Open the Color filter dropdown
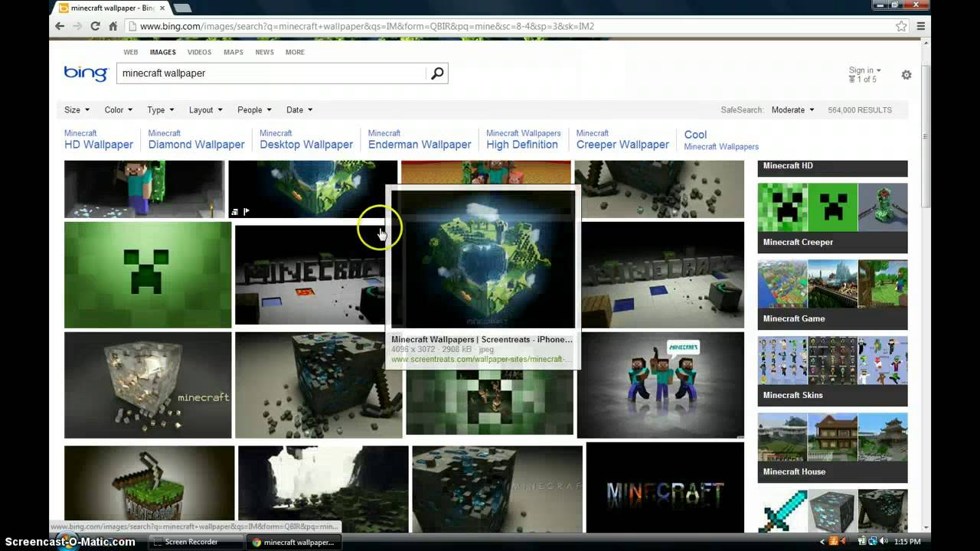Viewport: 980px width, 551px height. tap(119, 110)
